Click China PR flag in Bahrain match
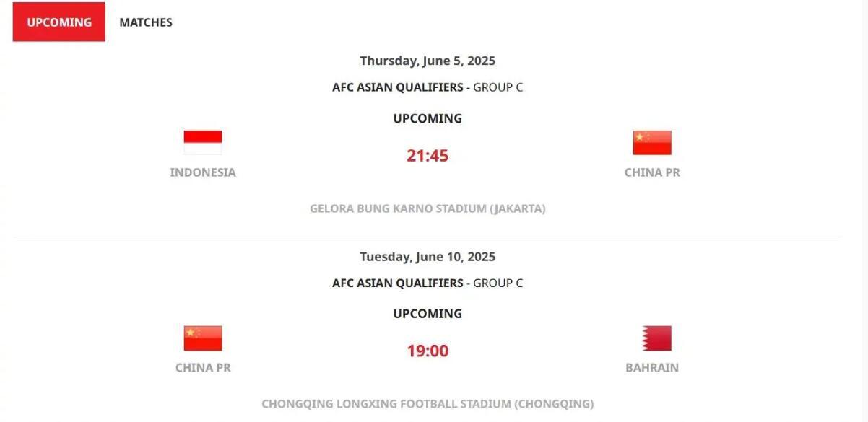 [x=203, y=338]
